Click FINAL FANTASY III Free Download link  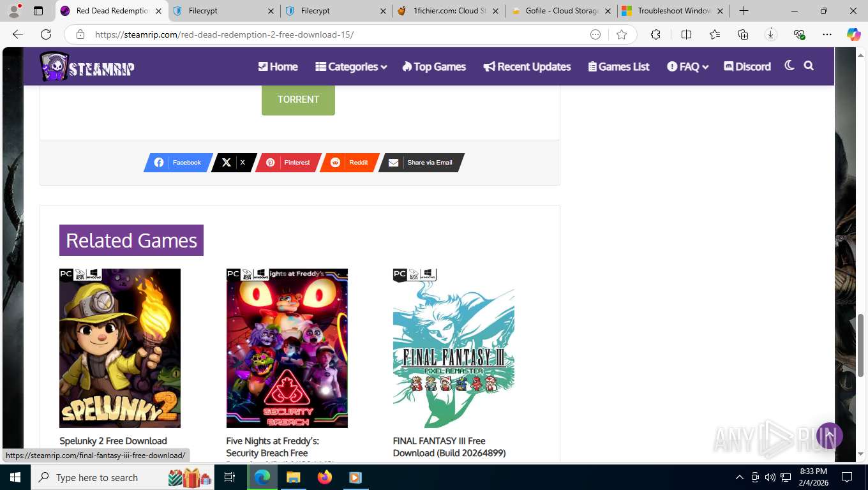(449, 447)
